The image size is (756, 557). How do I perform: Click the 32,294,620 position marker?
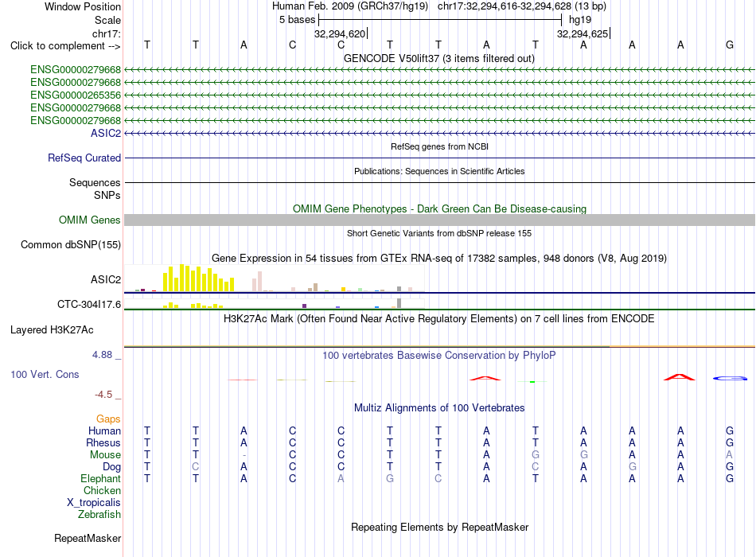pos(340,33)
